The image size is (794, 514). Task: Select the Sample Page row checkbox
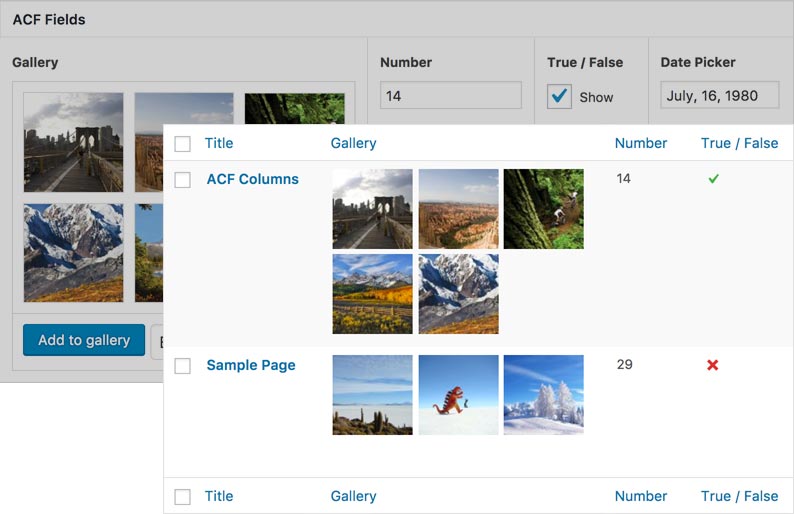click(x=182, y=366)
